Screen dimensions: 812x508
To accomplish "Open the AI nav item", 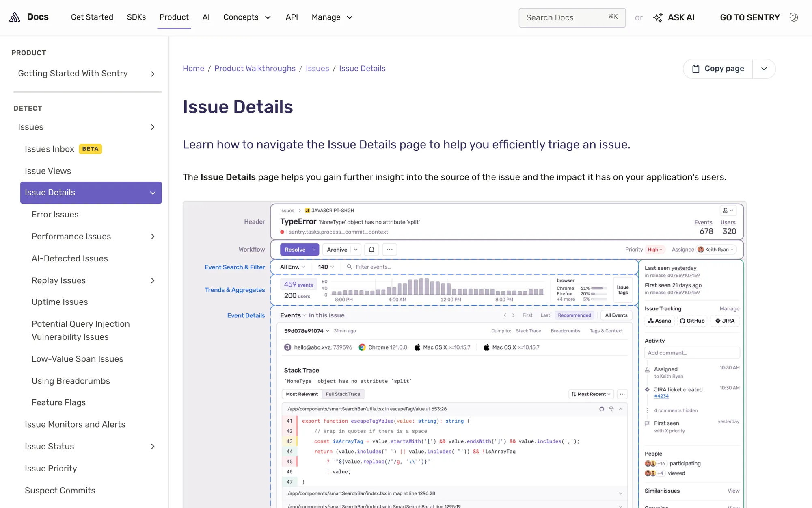I will 206,17.
